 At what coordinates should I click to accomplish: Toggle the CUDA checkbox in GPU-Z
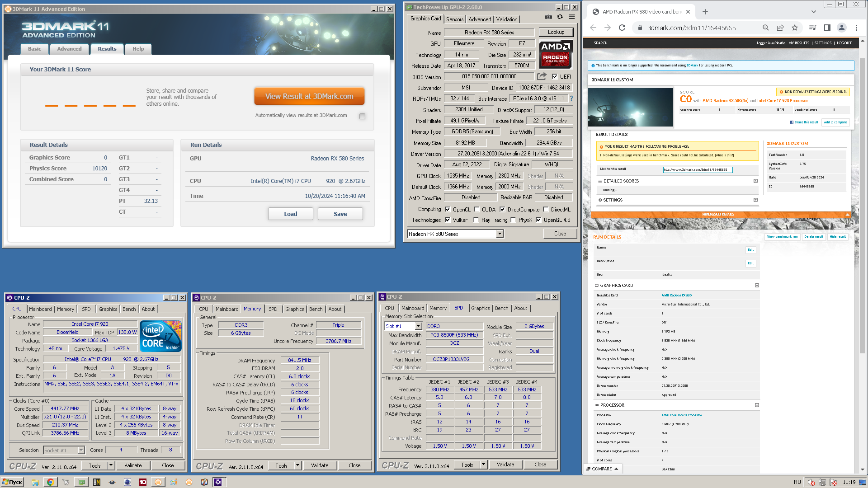point(476,209)
